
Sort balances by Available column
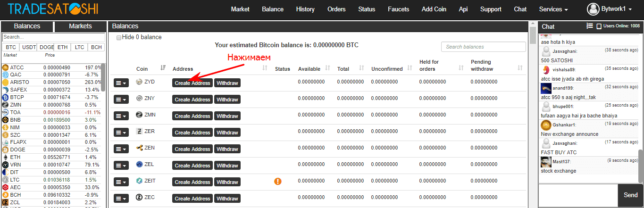click(x=328, y=68)
